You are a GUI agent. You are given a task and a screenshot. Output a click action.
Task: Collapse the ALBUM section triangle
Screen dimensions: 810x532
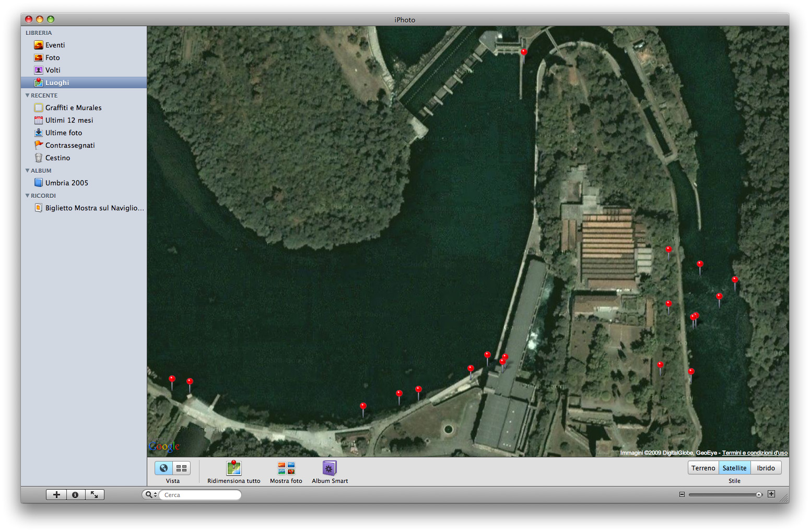coord(27,171)
